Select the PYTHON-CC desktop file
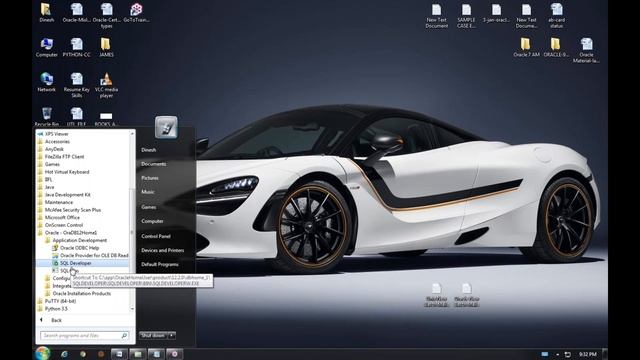 (x=76, y=47)
